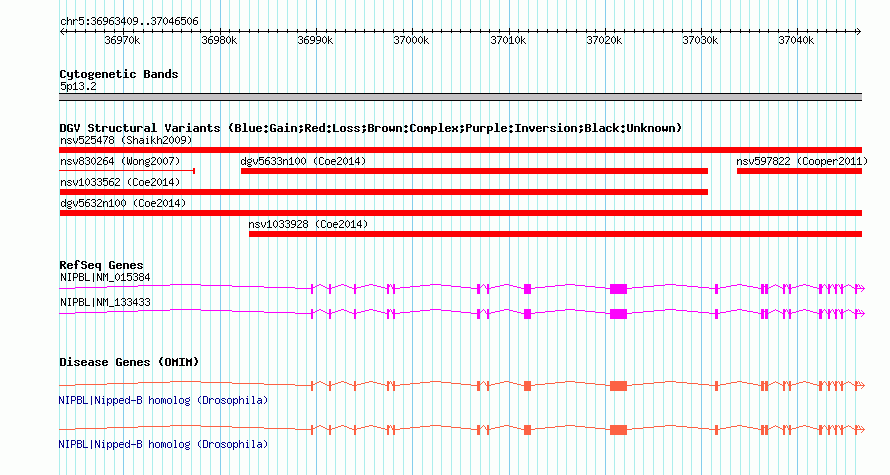Click the grey 5p13.2 cytogenetic band bar
Image resolution: width=890 pixels, height=475 pixels.
coord(460,97)
